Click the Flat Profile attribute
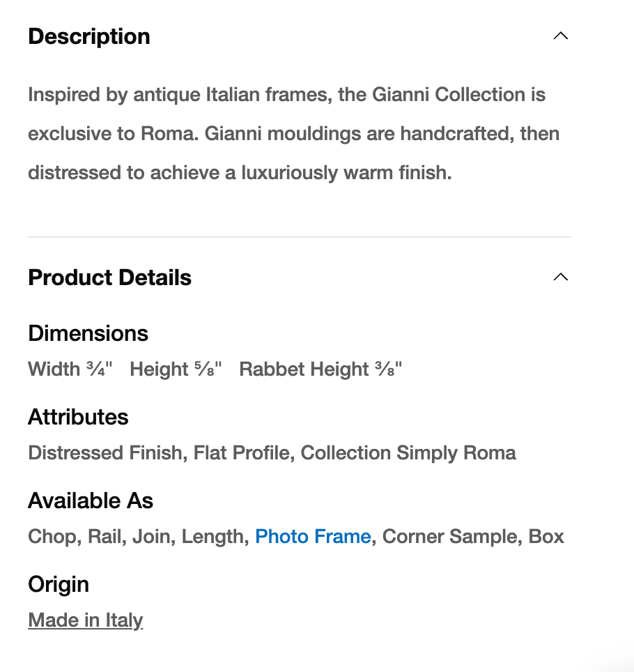The width and height of the screenshot is (634, 672). tap(242, 453)
